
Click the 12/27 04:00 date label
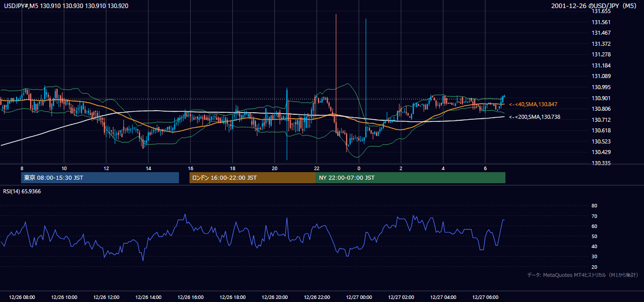(x=443, y=297)
